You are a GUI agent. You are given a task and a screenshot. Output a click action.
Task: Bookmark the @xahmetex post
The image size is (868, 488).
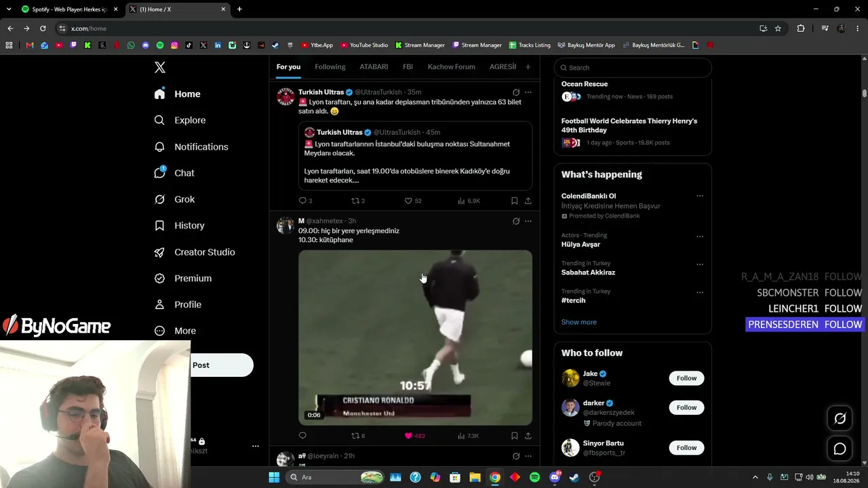tap(515, 436)
